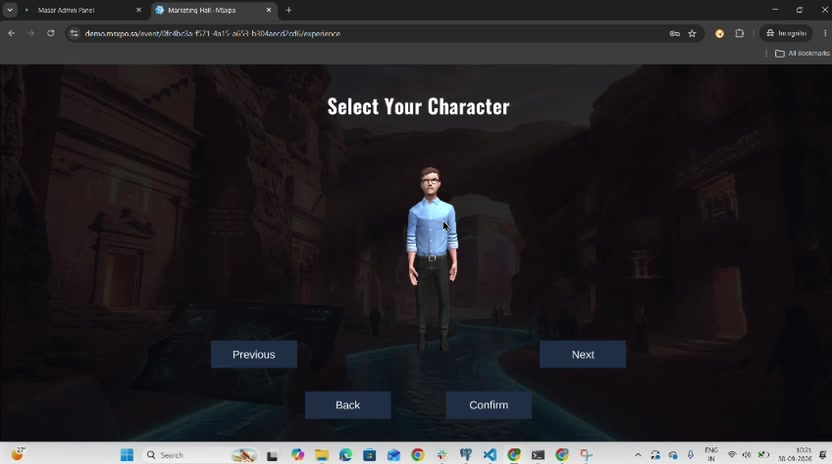This screenshot has width=832, height=464.
Task: Go back in browser history
Action: [12, 33]
